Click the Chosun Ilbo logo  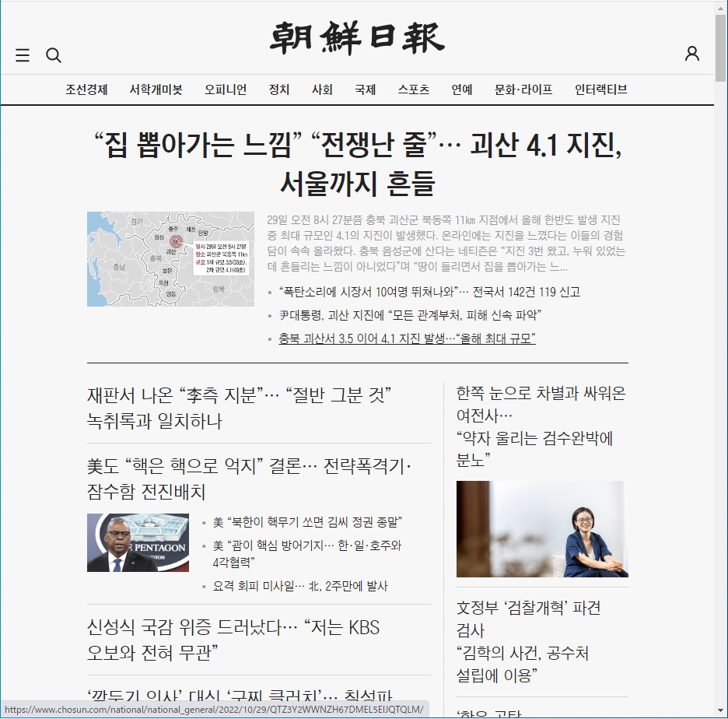[357, 38]
